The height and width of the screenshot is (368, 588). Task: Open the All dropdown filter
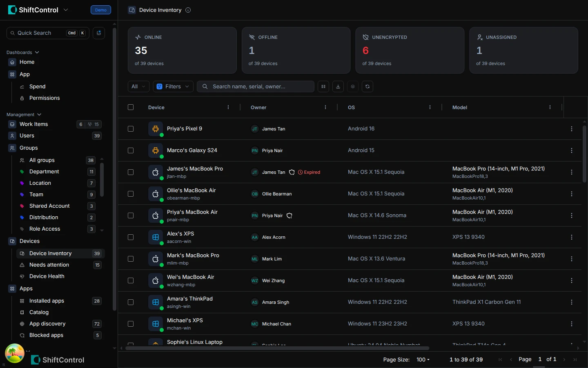[x=138, y=87]
